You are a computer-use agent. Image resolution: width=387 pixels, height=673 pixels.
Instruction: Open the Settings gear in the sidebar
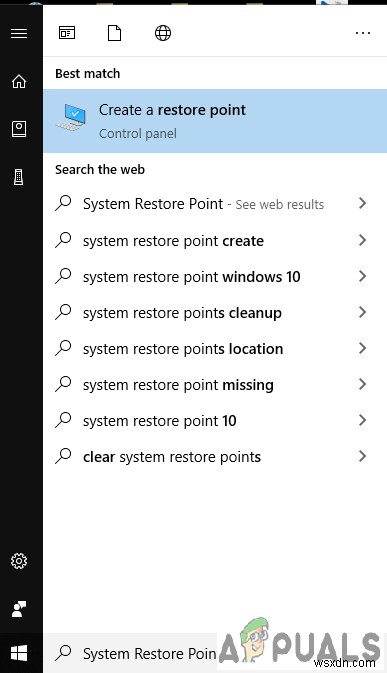19,561
